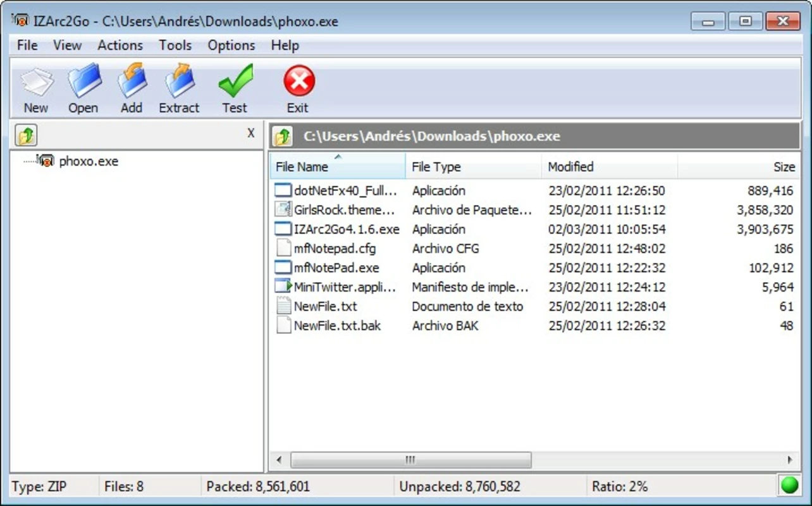Click the IZArc2Go title bar app icon
Viewport: 812px width, 506px height.
point(20,20)
